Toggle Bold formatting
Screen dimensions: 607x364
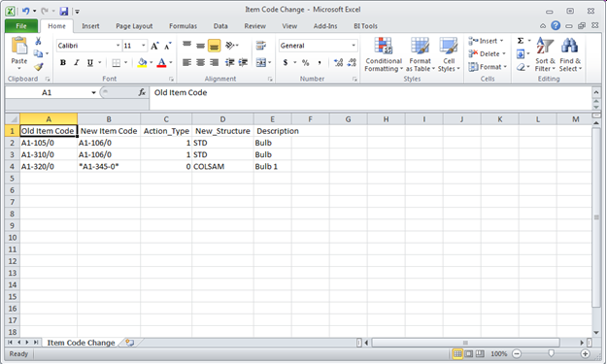coord(63,62)
